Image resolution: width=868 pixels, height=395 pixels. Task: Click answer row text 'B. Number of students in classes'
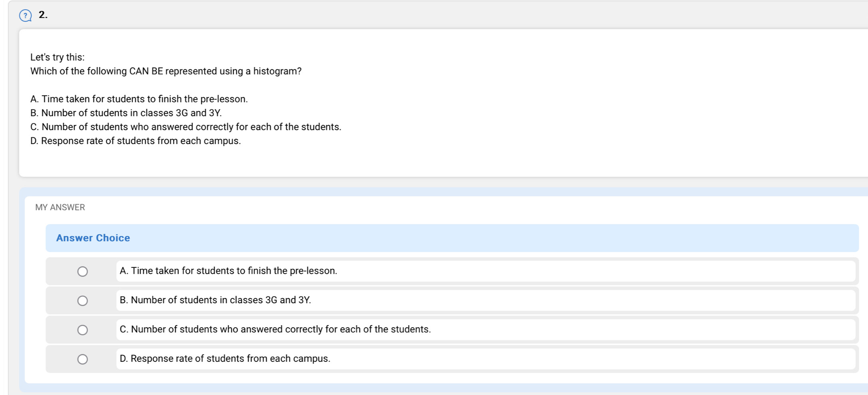215,300
